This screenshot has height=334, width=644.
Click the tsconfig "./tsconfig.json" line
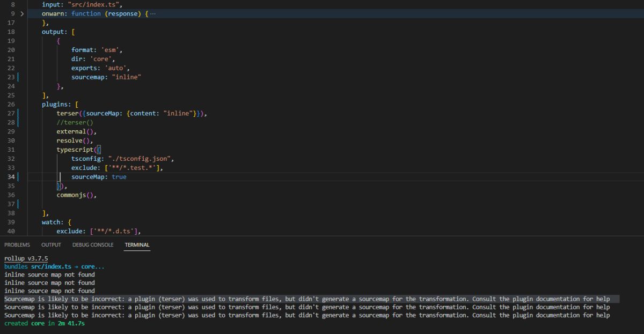pos(123,159)
